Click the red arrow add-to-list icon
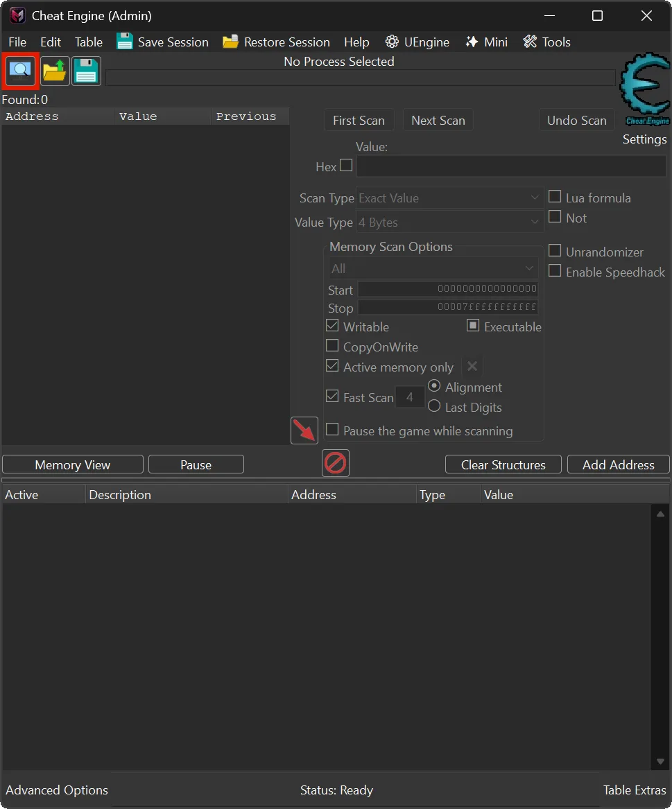The width and height of the screenshot is (672, 809). click(304, 430)
